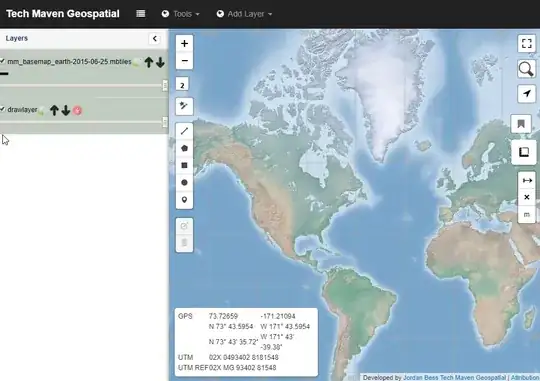Click the GPS longitude value -171.21094
Screen dimensions: 540x381
pos(278,316)
